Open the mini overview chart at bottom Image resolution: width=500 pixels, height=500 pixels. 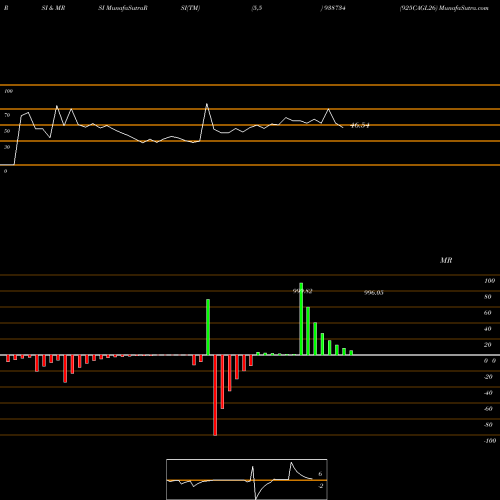pyautogui.click(x=247, y=479)
